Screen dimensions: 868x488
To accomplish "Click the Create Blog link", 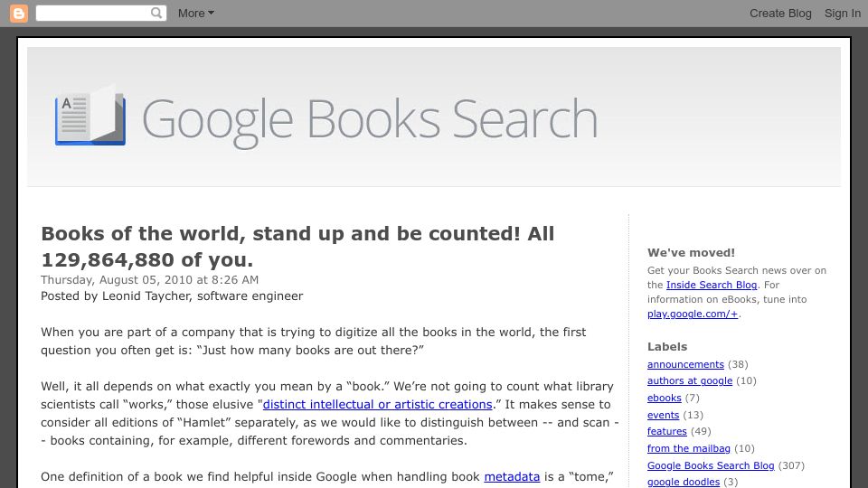I will tap(780, 14).
